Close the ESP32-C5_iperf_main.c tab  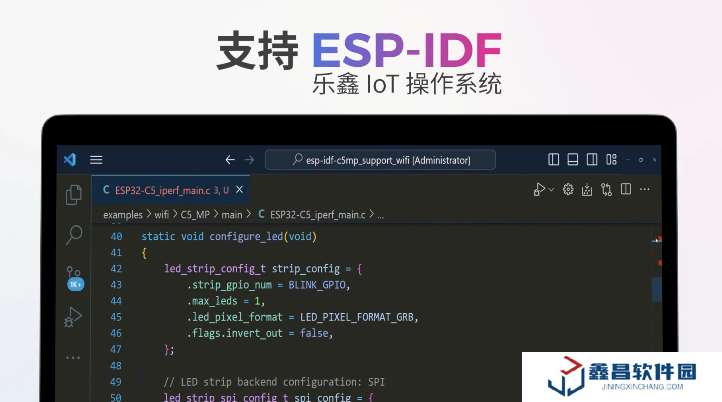(x=241, y=189)
